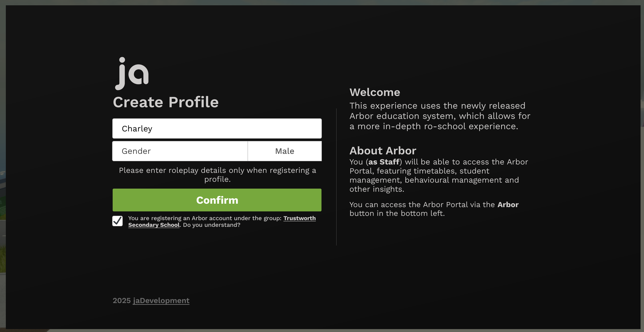Screen dimensions: 644x332
Task: Click the bold 'as Staff' text
Action: 384,162
